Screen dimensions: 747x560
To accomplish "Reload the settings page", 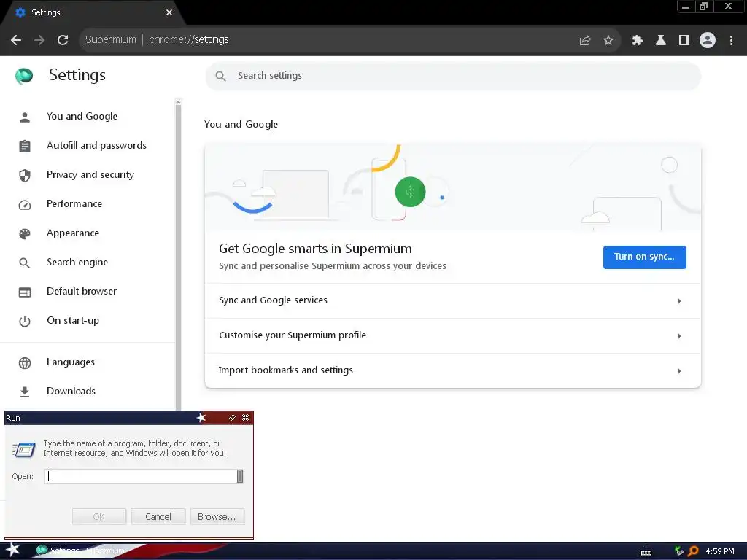I will [x=63, y=40].
